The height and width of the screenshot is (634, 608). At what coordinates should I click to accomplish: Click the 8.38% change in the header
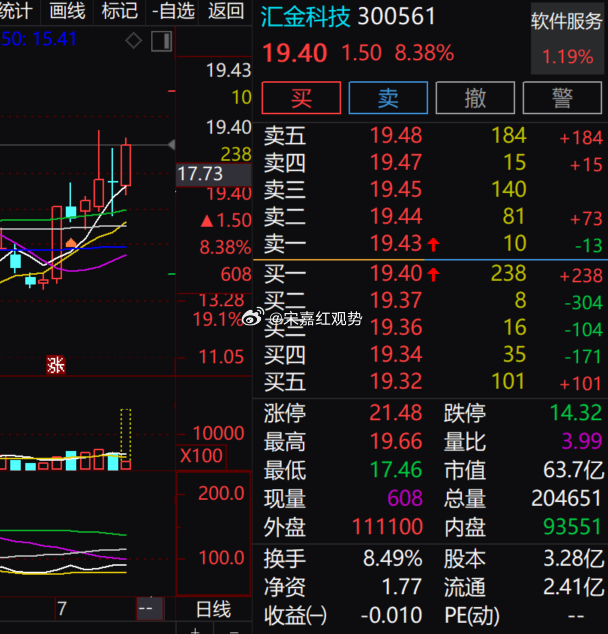click(x=424, y=53)
